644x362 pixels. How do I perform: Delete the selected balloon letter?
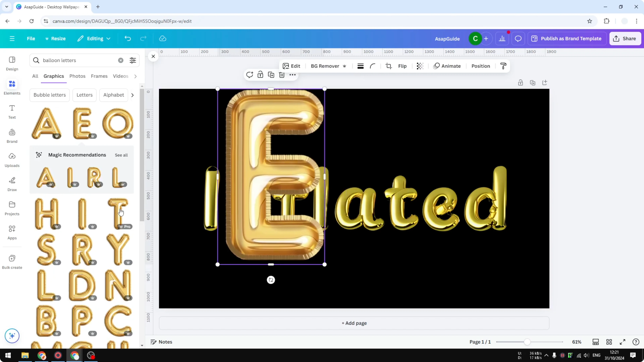(282, 75)
